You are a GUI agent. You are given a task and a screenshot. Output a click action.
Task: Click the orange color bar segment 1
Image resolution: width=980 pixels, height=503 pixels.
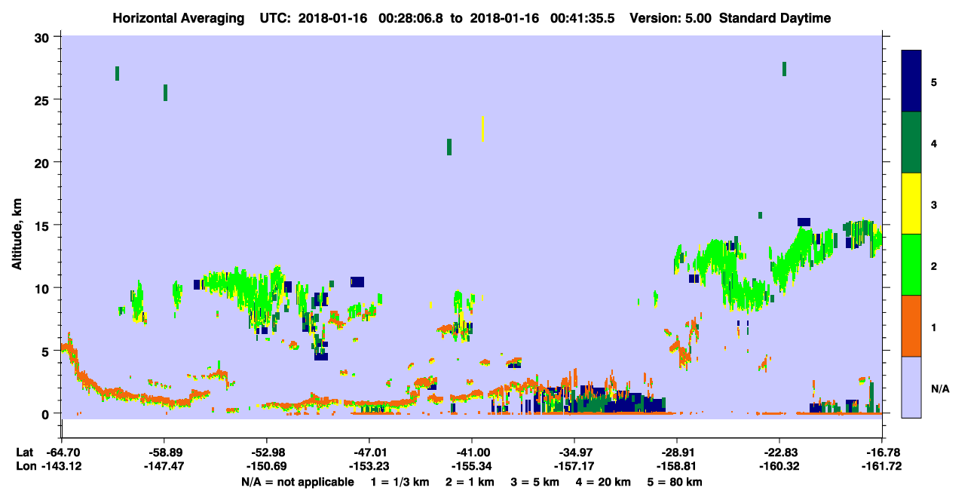click(x=911, y=326)
